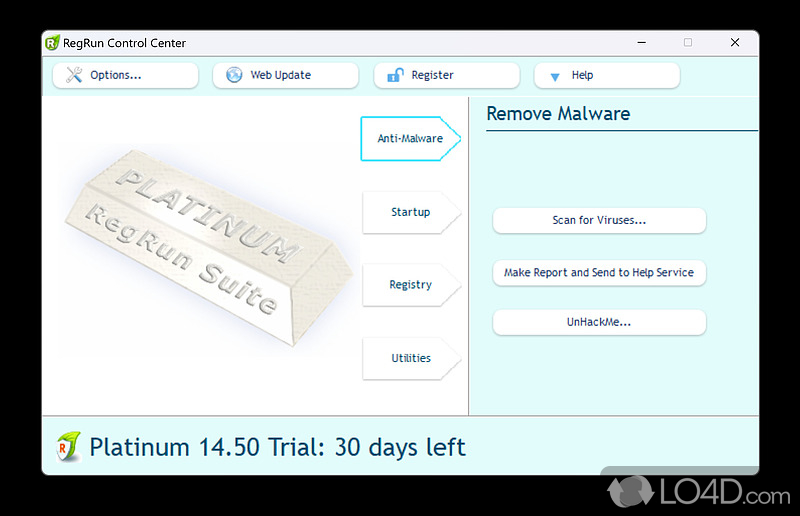Click Scan for Viruses button
Viewport: 800px width, 516px height.
599,220
